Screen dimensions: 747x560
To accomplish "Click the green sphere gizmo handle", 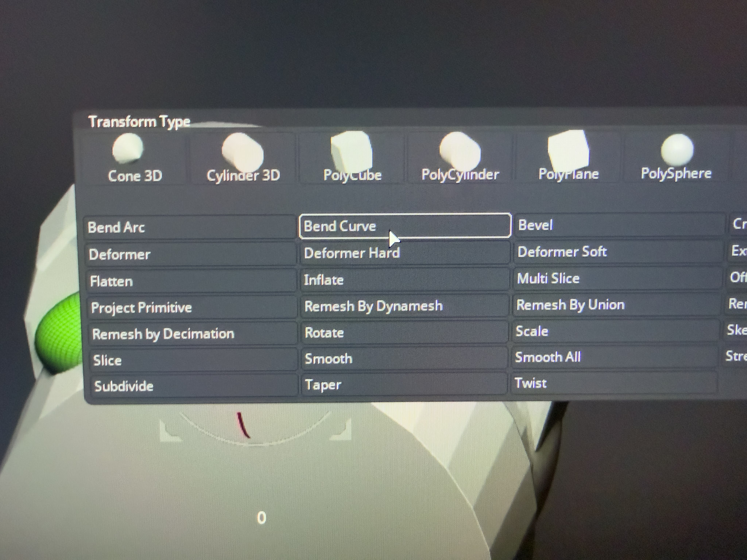I will (x=58, y=334).
